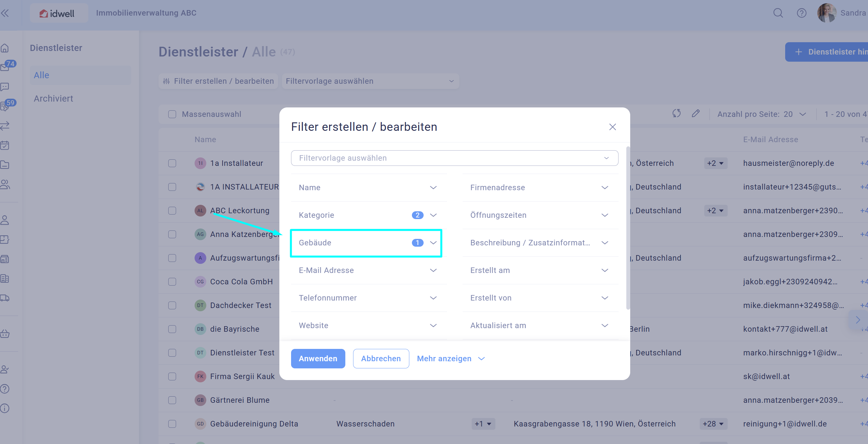Click the filter dialog scrollbar
This screenshot has width=868, height=444.
pyautogui.click(x=628, y=228)
